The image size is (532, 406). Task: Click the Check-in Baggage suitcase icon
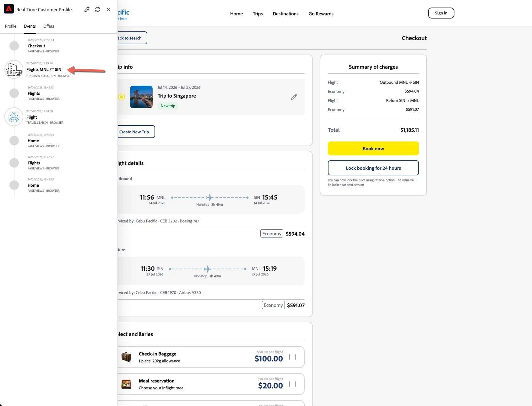coord(126,357)
